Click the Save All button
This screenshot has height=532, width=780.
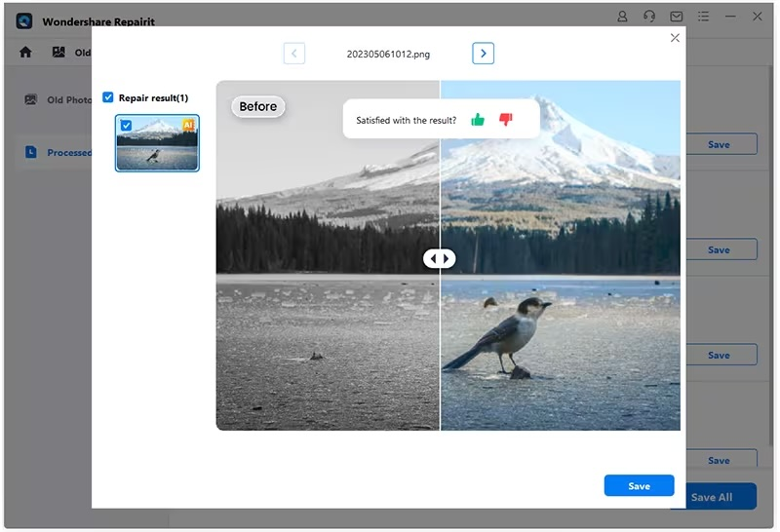(x=711, y=497)
